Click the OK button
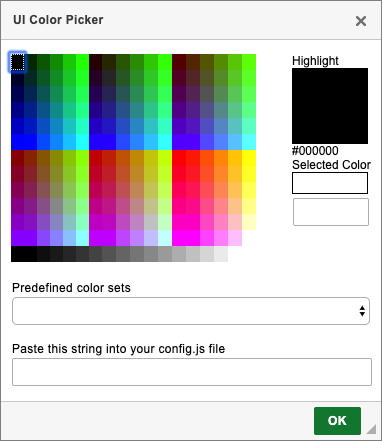 [337, 421]
